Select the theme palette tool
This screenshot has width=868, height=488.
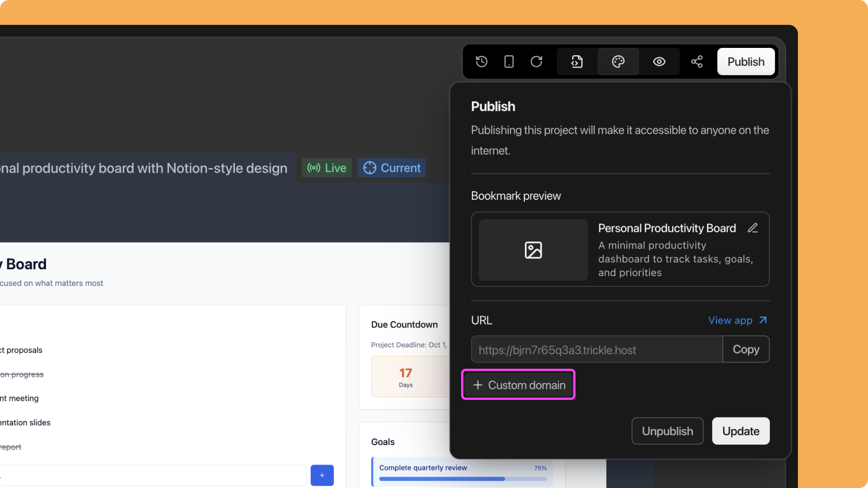pos(618,61)
